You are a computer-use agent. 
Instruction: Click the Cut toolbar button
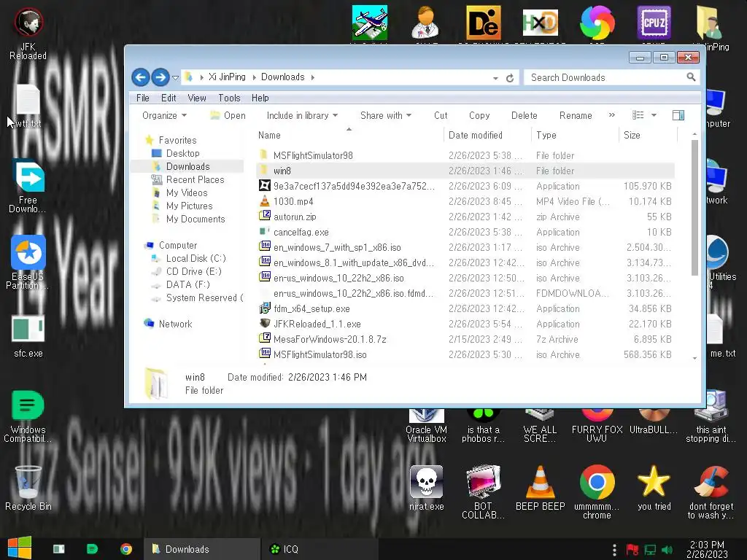441,115
